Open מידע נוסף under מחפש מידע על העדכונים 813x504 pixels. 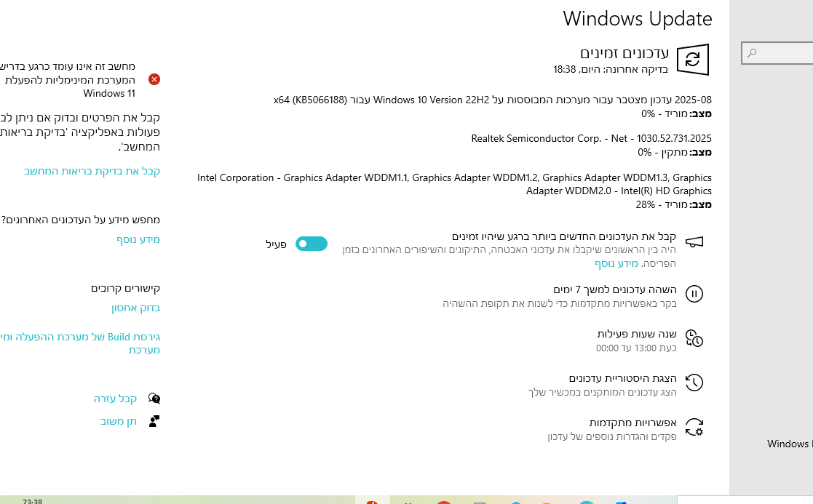pos(138,239)
